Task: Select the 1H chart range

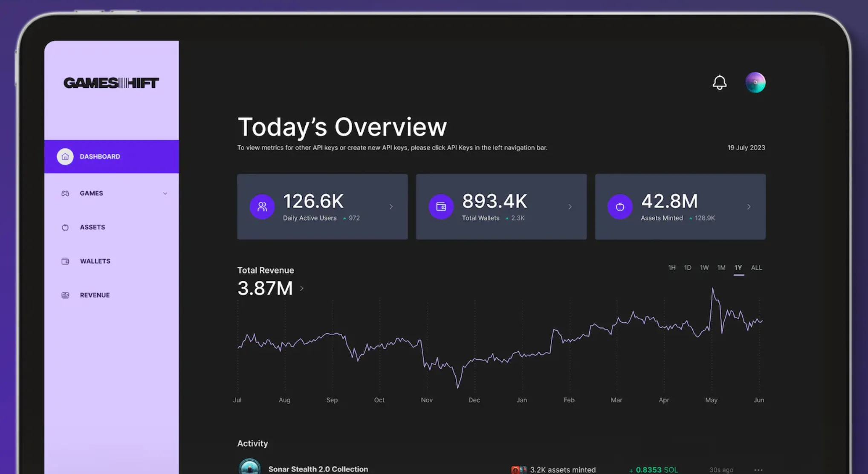Action: (671, 268)
